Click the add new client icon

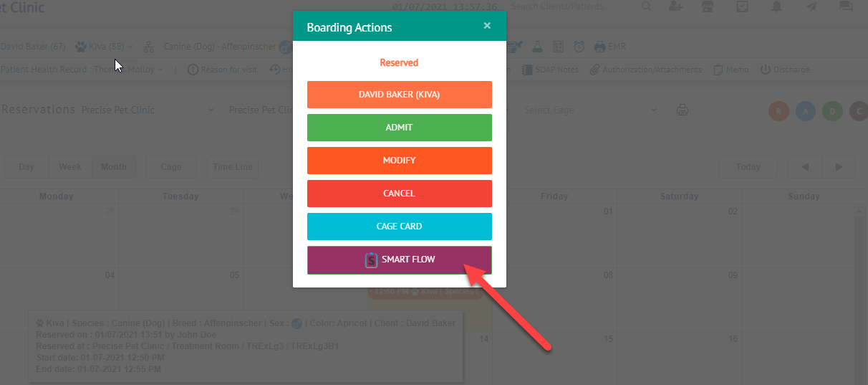(x=675, y=6)
